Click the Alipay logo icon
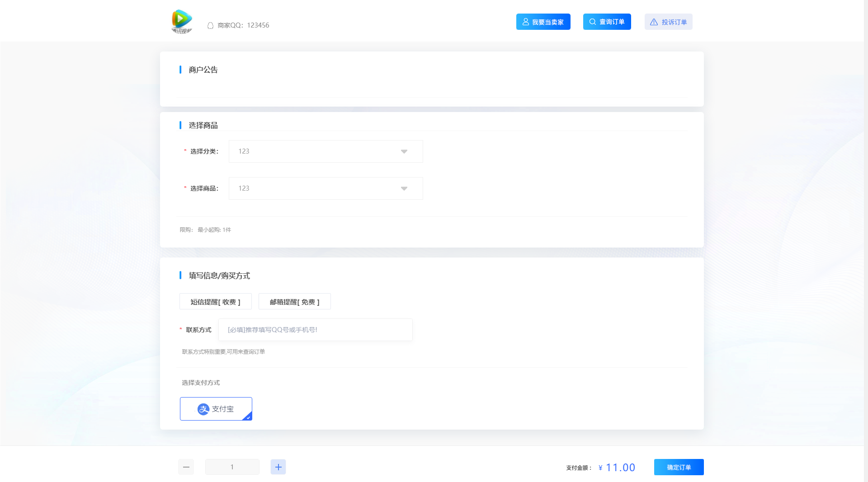The image size is (868, 482). (203, 409)
